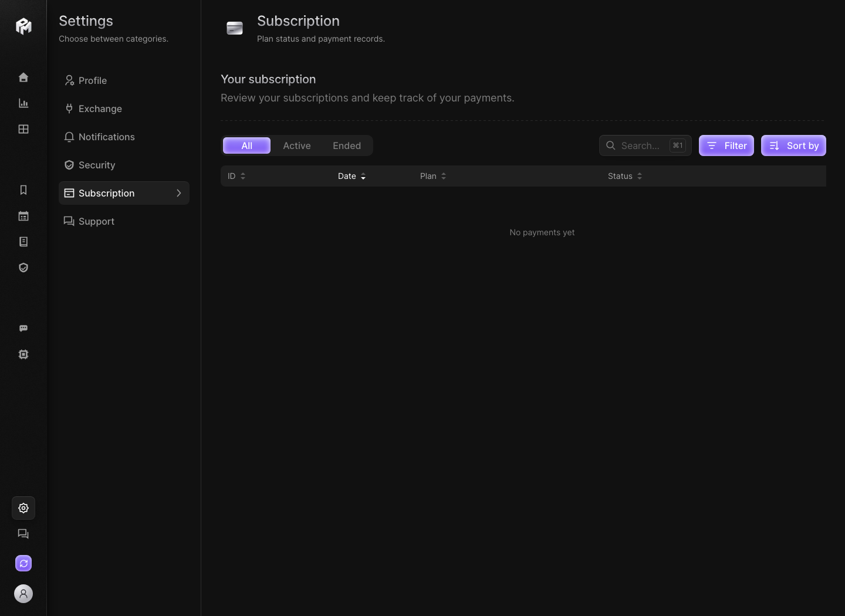Open the processor chip icon in sidebar
845x616 pixels.
pyautogui.click(x=23, y=354)
